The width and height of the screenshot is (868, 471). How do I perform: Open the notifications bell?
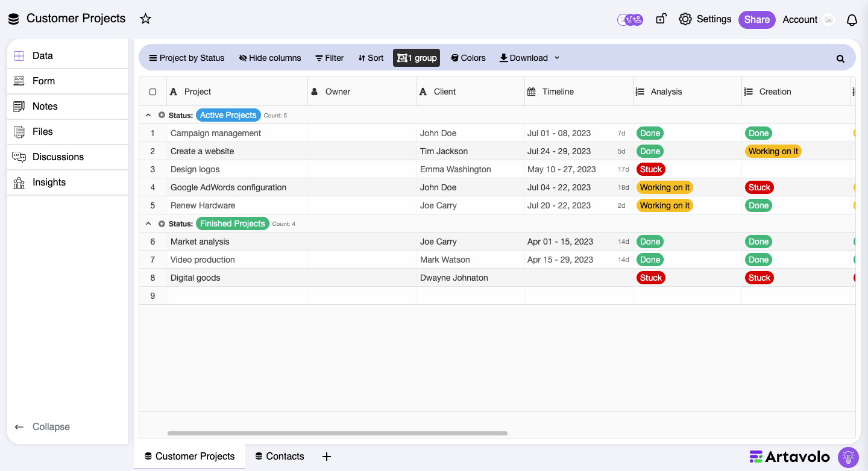click(x=852, y=20)
